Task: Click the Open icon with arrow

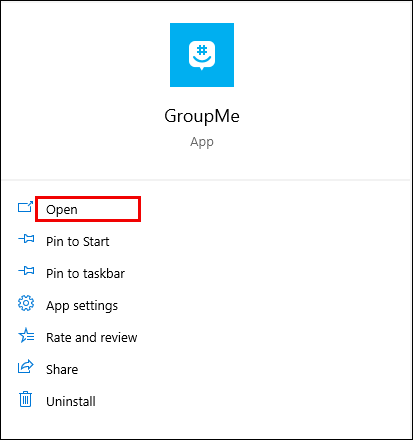Action: point(25,207)
